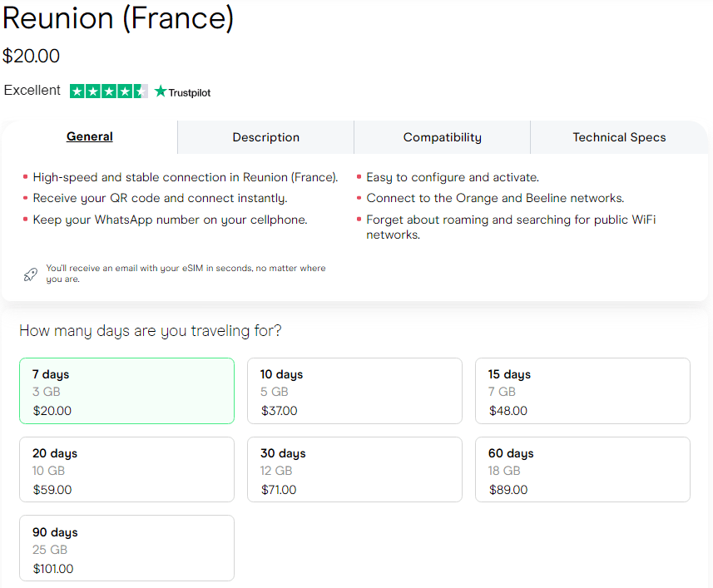Show the Technical Specs tab
Viewport: 713px width, 588px height.
(619, 138)
